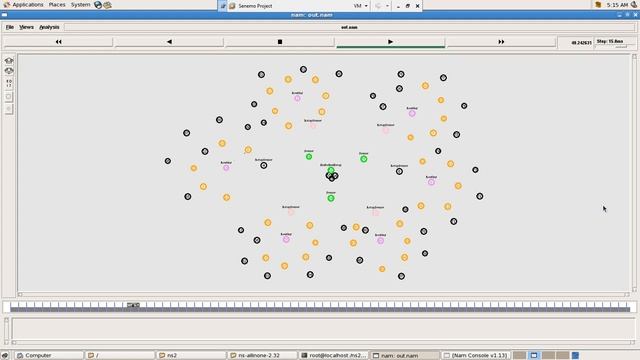Click the vertical scrollbar of the animation view

(x=634, y=172)
